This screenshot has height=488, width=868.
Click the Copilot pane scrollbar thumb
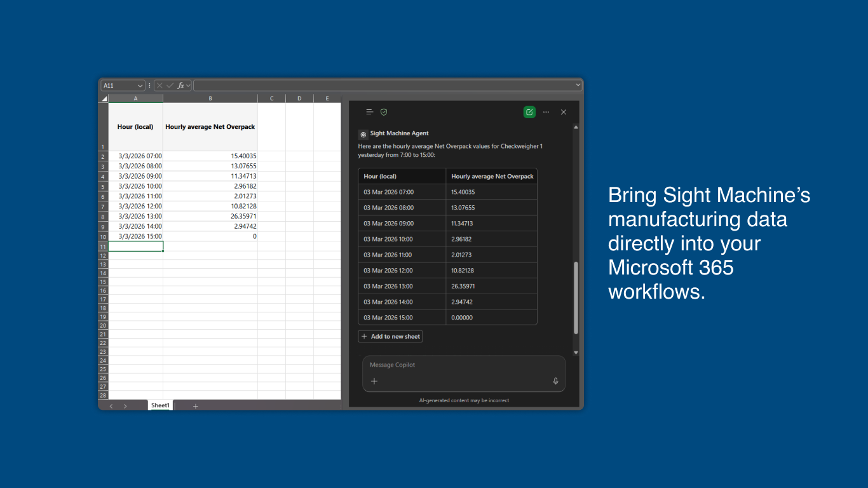[x=576, y=297]
